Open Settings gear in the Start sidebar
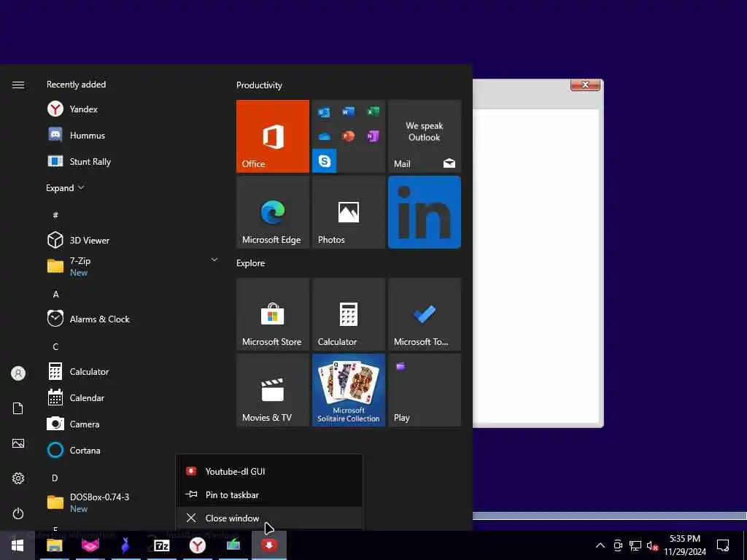Image resolution: width=747 pixels, height=560 pixels. click(x=18, y=478)
